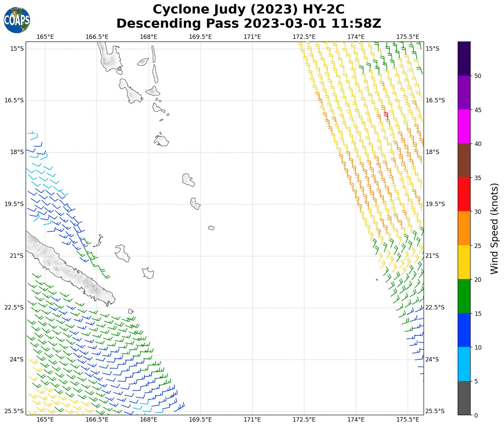The height and width of the screenshot is (427, 504).
Task: Pick the green 15-20 knot color band
Action: 464,296
